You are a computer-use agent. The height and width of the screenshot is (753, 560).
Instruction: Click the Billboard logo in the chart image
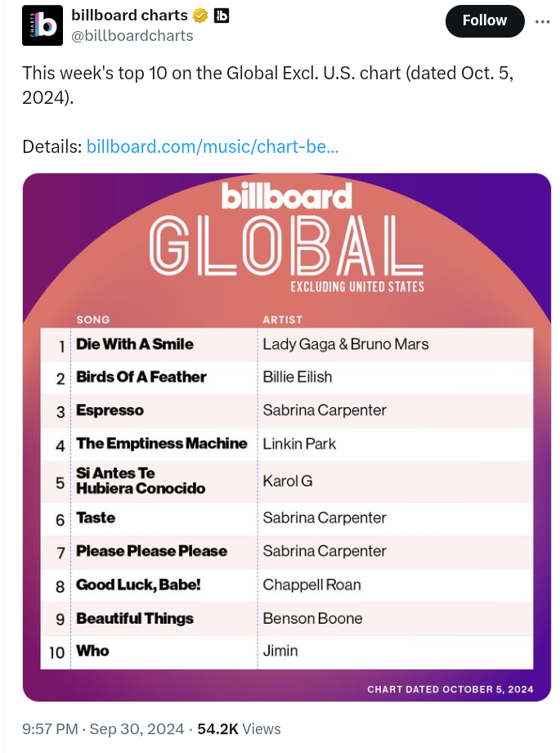[286, 197]
